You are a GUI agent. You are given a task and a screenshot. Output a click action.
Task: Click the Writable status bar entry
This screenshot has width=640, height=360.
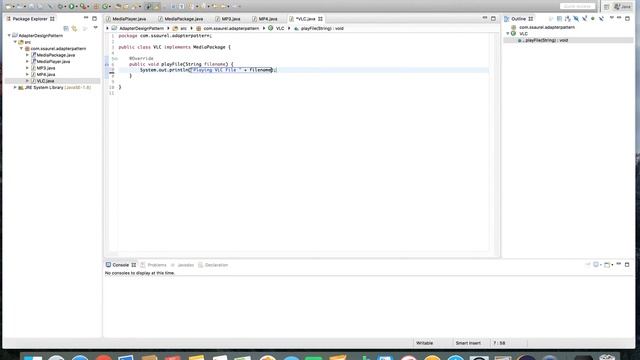coord(424,343)
